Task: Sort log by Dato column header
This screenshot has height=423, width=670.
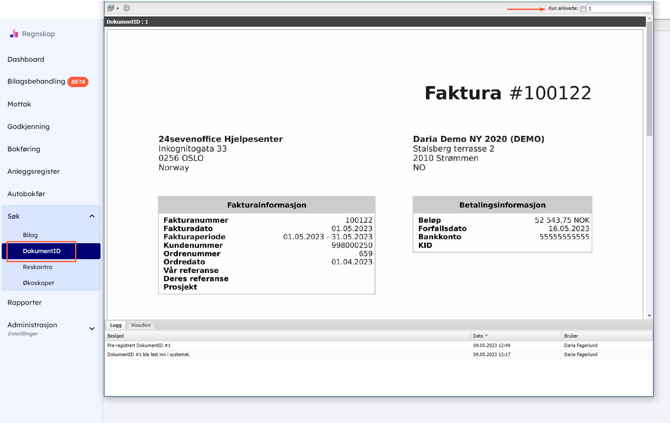Action: 480,336
